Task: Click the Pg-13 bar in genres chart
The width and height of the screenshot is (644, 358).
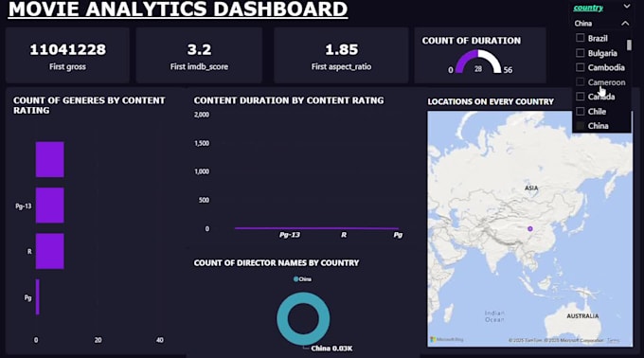Action: (x=49, y=206)
